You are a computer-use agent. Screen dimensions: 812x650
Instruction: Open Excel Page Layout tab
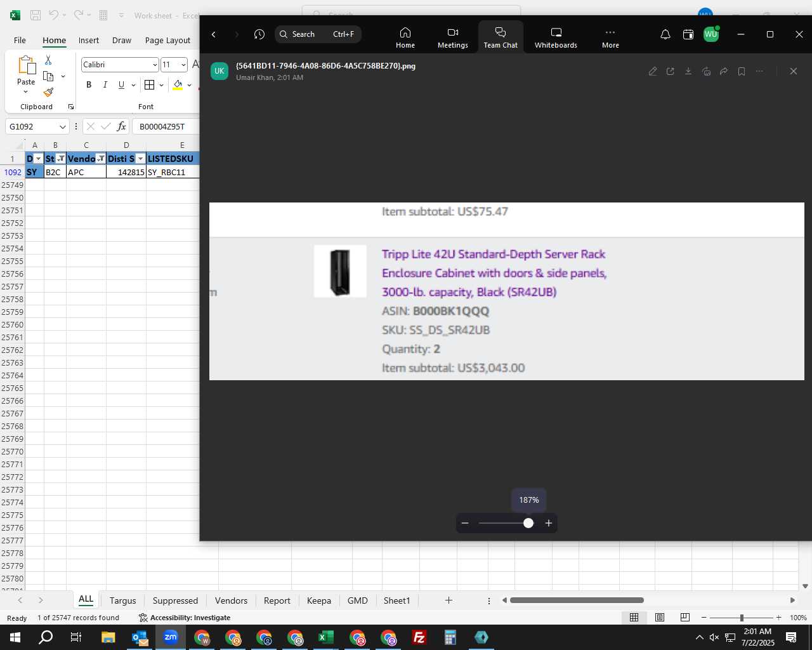point(167,40)
